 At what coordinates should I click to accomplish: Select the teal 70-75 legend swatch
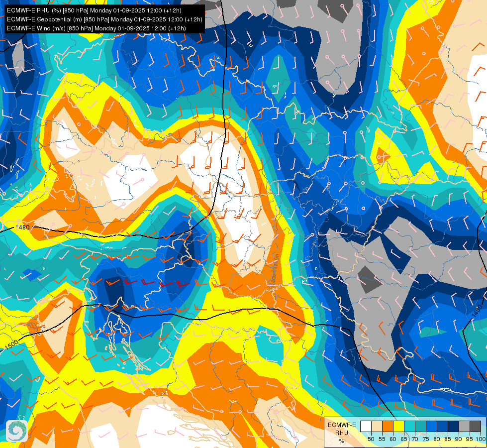click(420, 426)
